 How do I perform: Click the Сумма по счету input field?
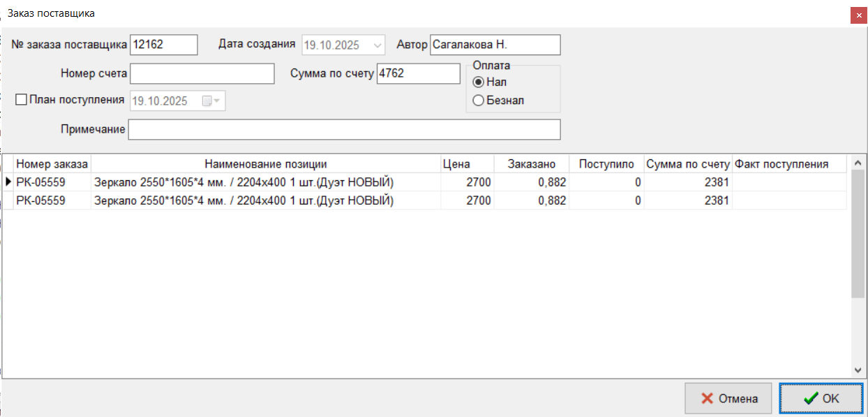click(418, 73)
